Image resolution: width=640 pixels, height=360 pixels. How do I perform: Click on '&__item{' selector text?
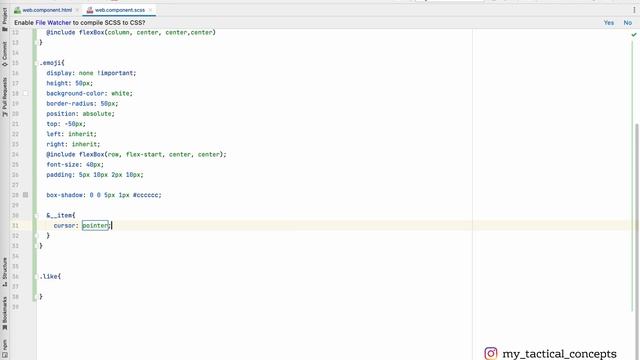pyautogui.click(x=61, y=216)
